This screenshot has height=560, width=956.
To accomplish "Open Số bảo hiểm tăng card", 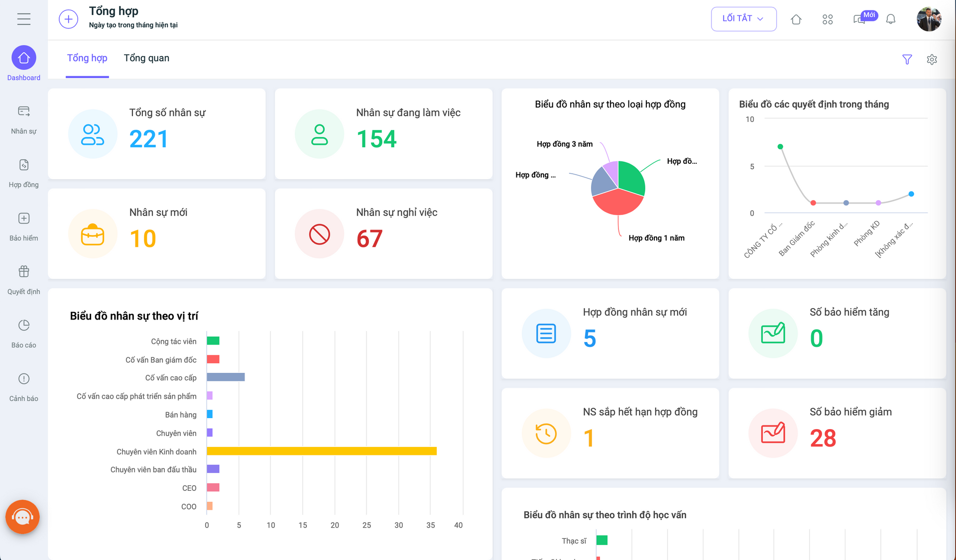I will tap(837, 334).
